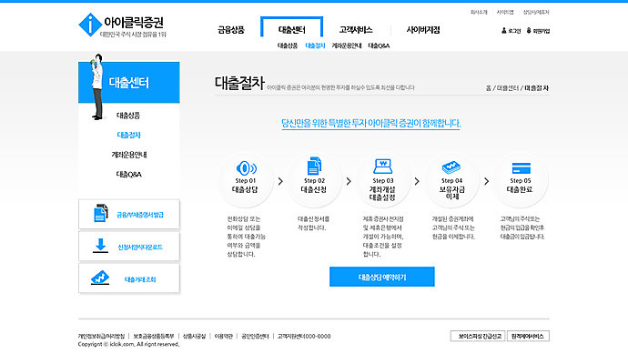Click the person icon beside 로그인
628x364 pixels.
504,30
